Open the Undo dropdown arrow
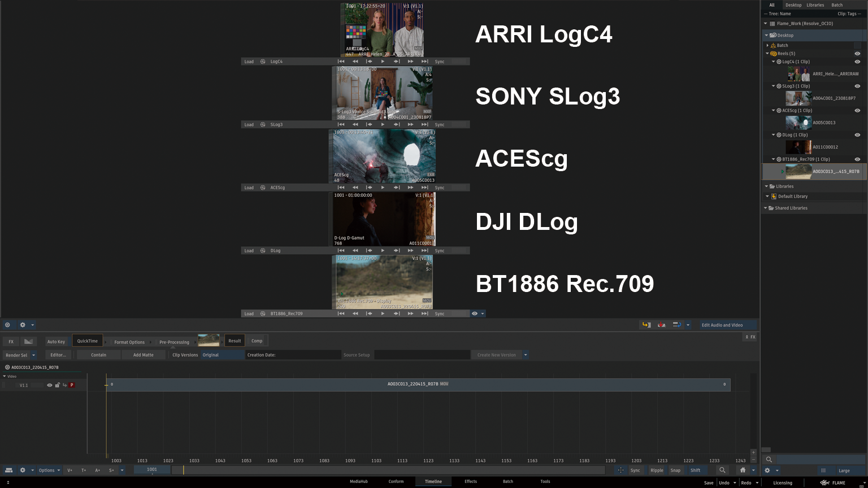868x488 pixels. [735, 483]
